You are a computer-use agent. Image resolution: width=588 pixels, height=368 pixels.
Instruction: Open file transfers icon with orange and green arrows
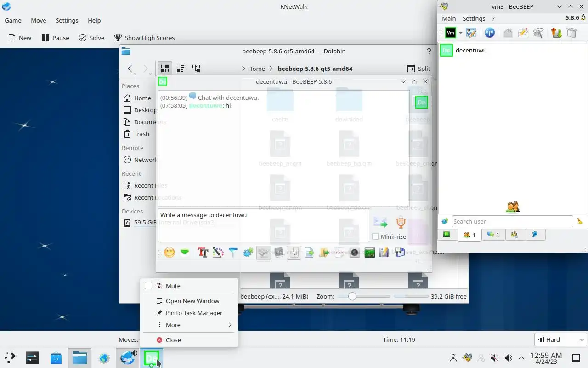click(557, 33)
